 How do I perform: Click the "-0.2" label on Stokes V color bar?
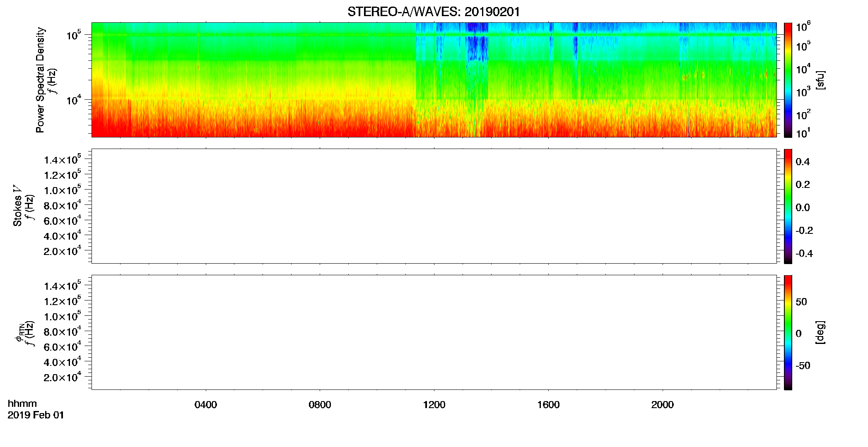[x=804, y=231]
